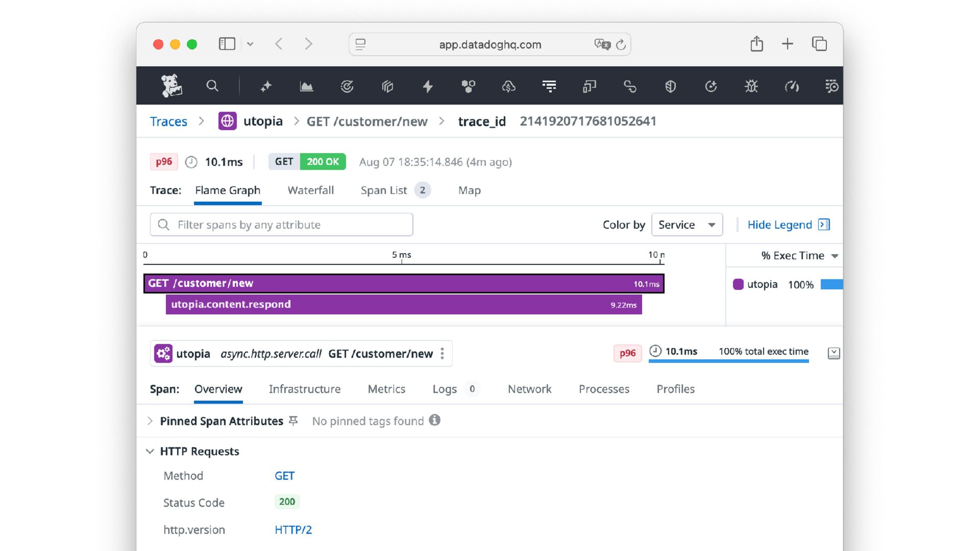
Task: Open the Color by Service dropdown
Action: coord(687,224)
